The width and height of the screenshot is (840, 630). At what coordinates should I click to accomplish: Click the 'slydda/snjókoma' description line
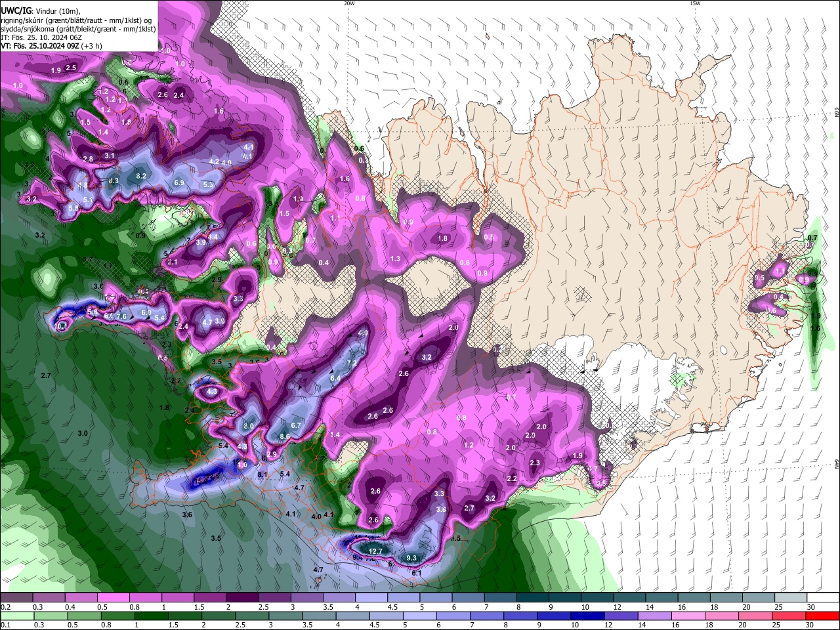click(x=78, y=29)
